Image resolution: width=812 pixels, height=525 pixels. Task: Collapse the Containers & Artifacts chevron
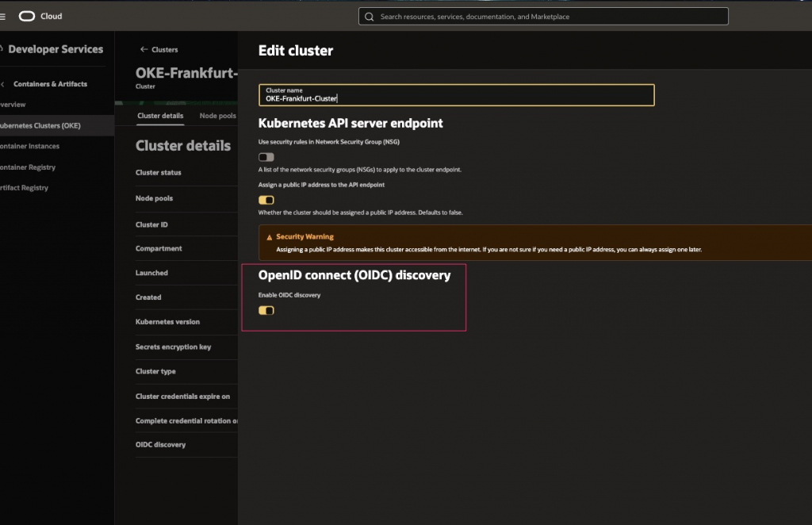2,84
